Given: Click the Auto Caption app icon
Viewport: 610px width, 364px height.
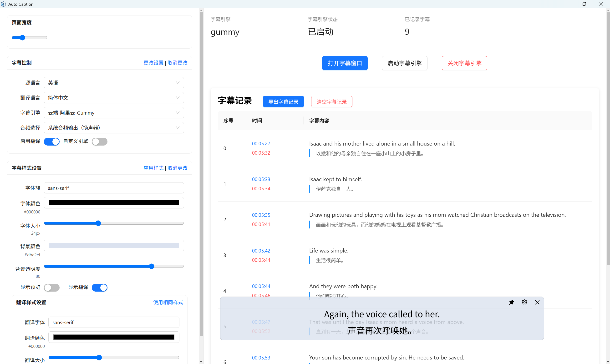Looking at the screenshot, I should pyautogui.click(x=3, y=4).
